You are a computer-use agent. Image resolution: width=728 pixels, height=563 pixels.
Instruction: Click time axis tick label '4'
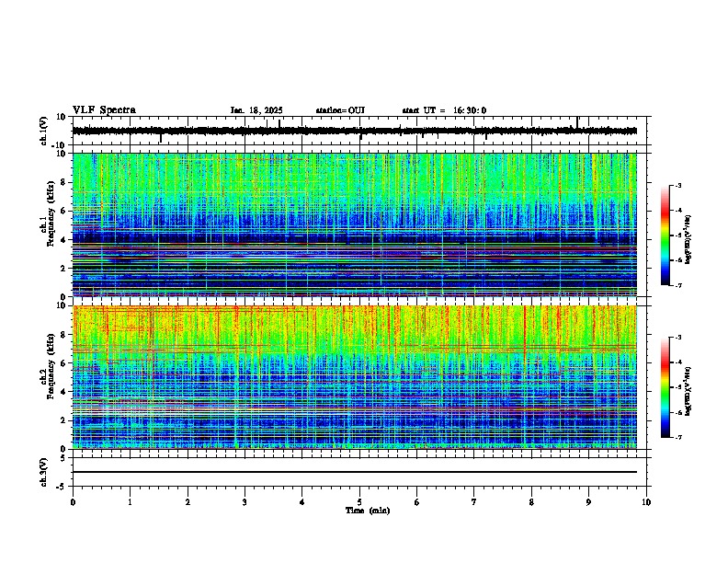302,502
